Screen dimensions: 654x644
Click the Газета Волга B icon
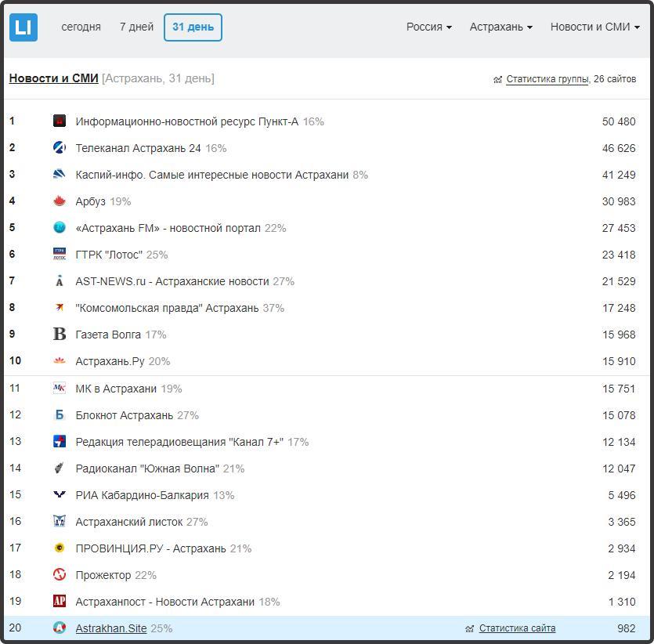coord(60,334)
